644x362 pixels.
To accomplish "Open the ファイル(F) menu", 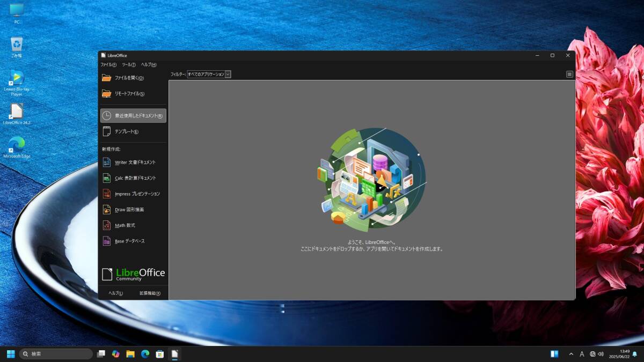I will pos(108,65).
